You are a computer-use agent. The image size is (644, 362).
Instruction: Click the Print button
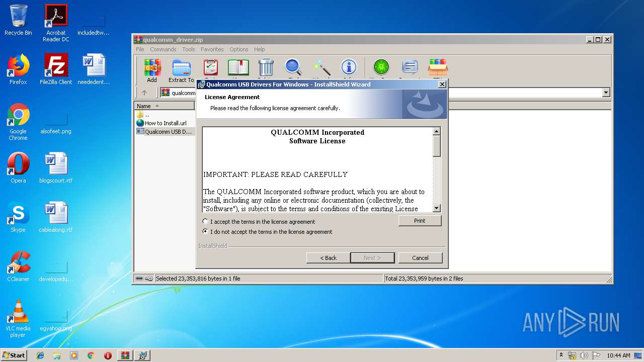click(x=420, y=221)
